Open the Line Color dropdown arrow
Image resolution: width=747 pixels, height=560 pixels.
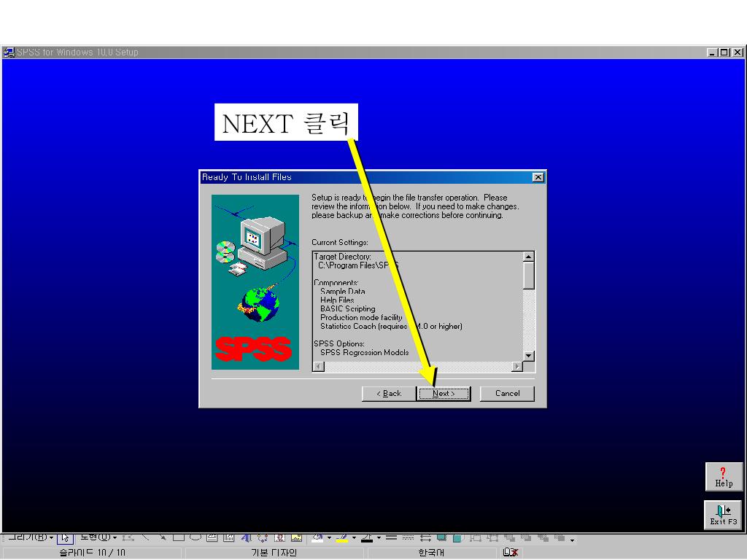click(354, 538)
